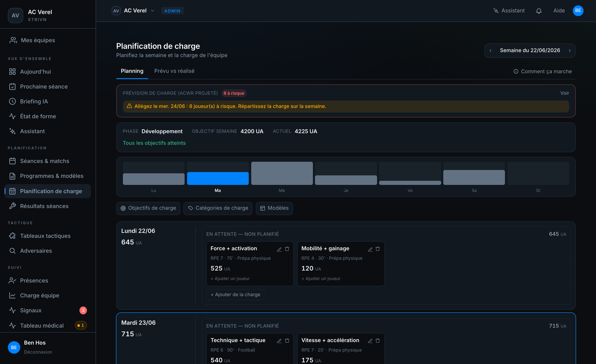Image resolution: width=596 pixels, height=364 pixels.
Task: Open Tableau médical page
Action: point(48,326)
